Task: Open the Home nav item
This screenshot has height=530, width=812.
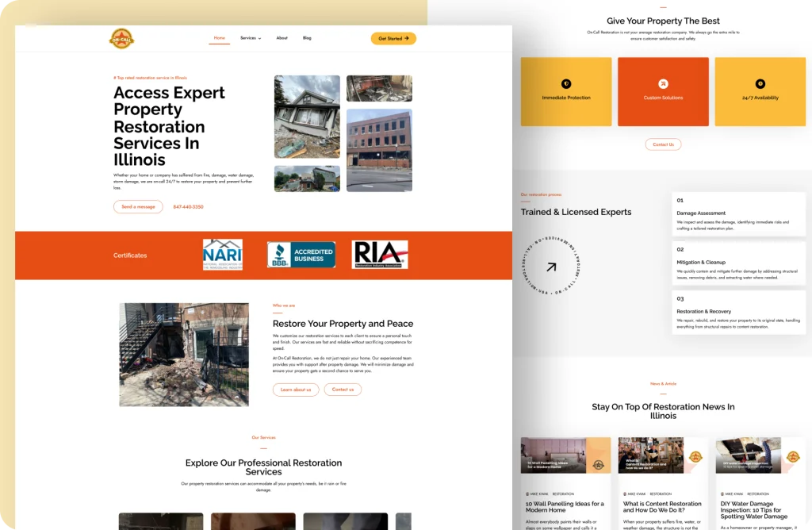Action: point(220,38)
